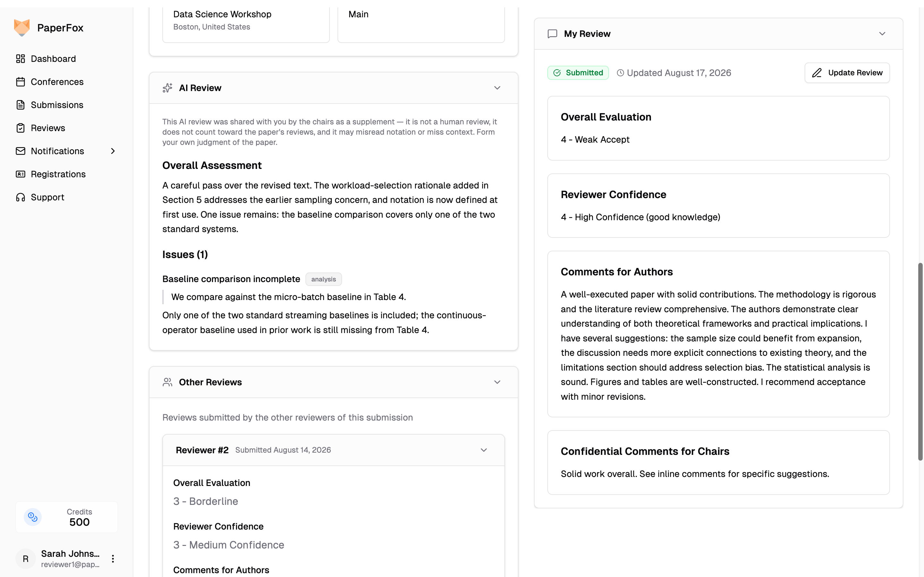924x577 pixels.
Task: Click the Reviews clipboard icon
Action: tap(21, 128)
